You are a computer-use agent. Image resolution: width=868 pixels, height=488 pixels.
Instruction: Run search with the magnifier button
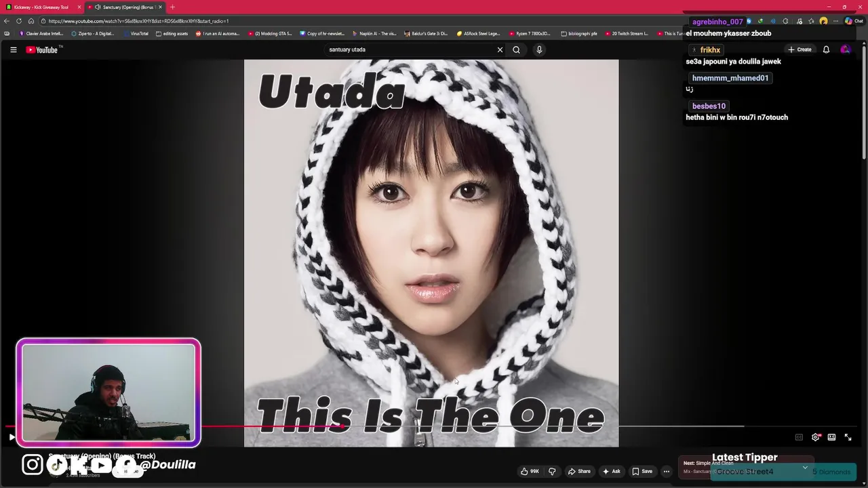(516, 49)
